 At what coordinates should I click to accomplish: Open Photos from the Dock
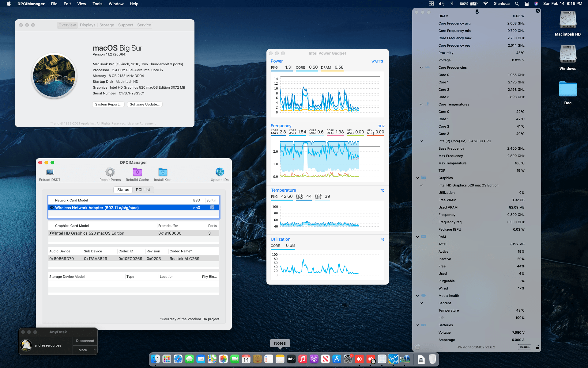[224, 359]
